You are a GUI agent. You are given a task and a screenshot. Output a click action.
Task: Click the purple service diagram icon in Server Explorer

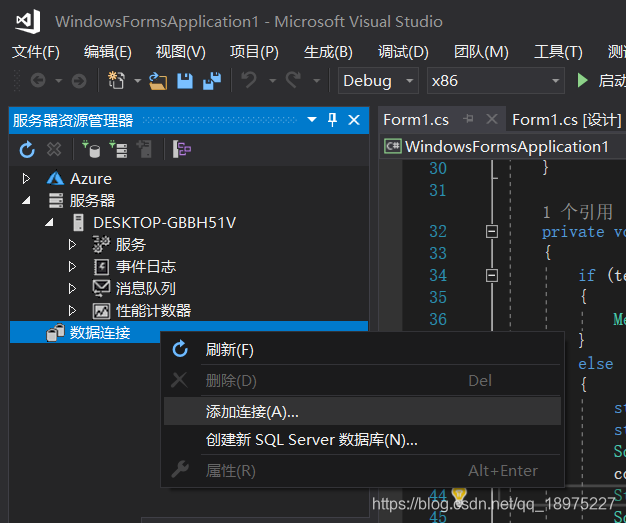pos(182,149)
